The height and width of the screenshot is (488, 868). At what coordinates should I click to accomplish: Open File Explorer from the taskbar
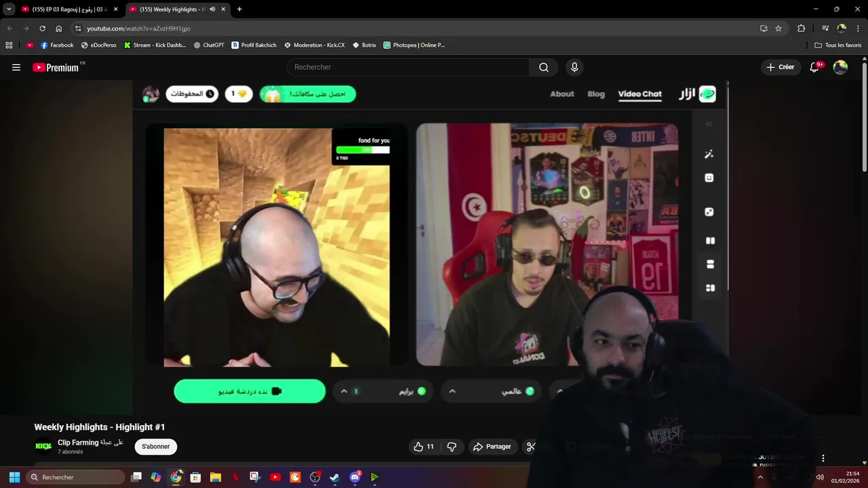point(215,477)
